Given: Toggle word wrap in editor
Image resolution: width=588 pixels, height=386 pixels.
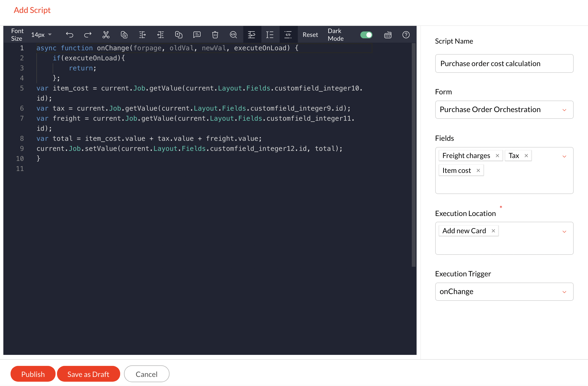Looking at the screenshot, I should click(252, 34).
